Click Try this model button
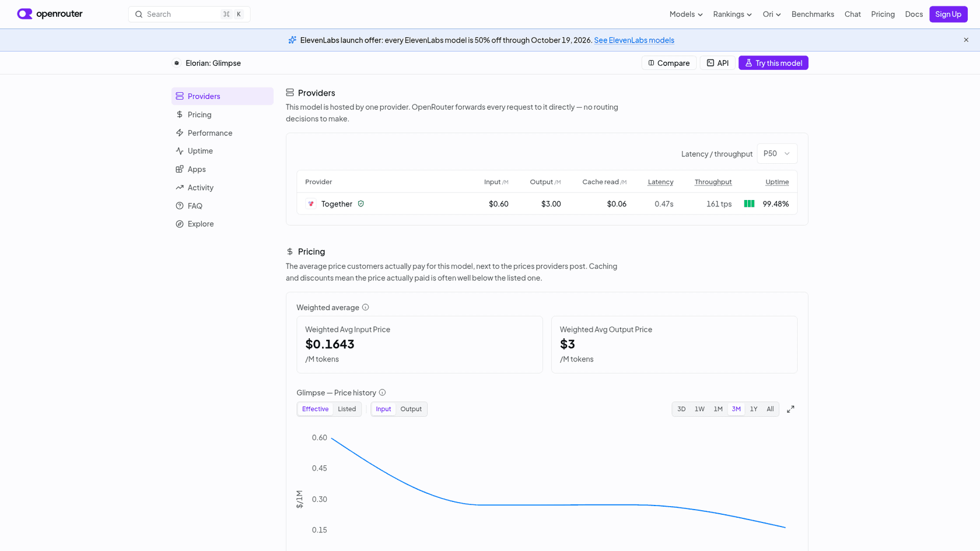The height and width of the screenshot is (551, 980). pos(773,63)
